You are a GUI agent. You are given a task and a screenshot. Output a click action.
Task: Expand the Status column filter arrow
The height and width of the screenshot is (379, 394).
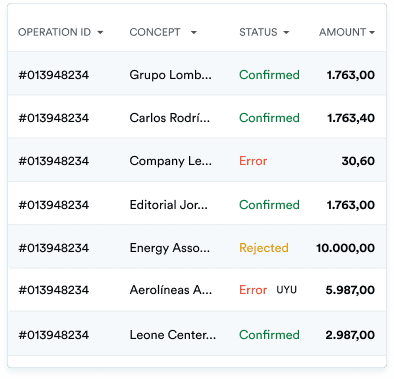286,33
